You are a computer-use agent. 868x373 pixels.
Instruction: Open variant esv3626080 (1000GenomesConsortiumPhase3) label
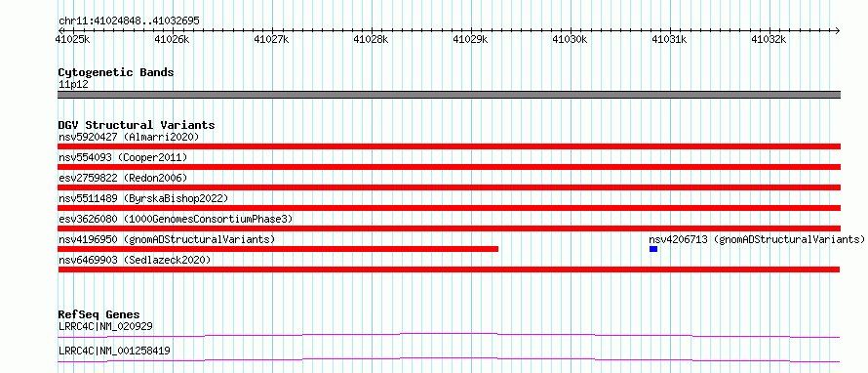pyautogui.click(x=176, y=219)
